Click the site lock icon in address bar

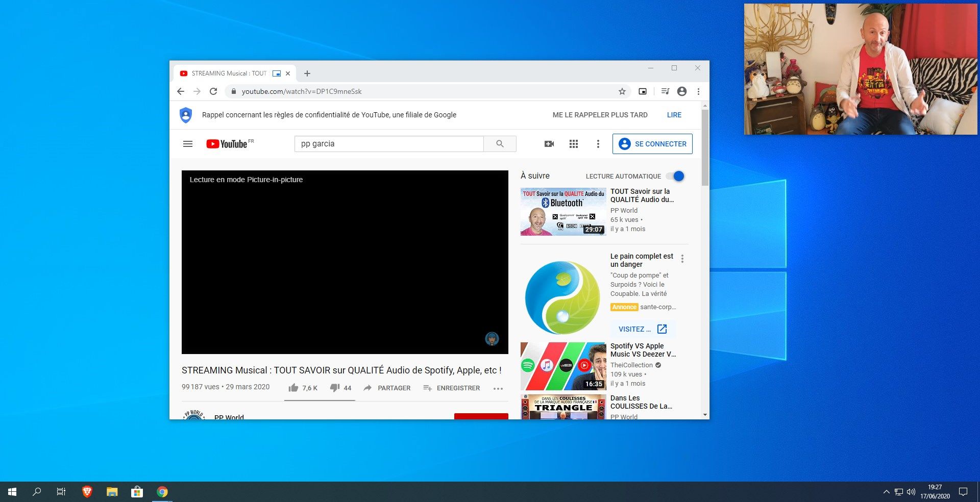pos(233,91)
